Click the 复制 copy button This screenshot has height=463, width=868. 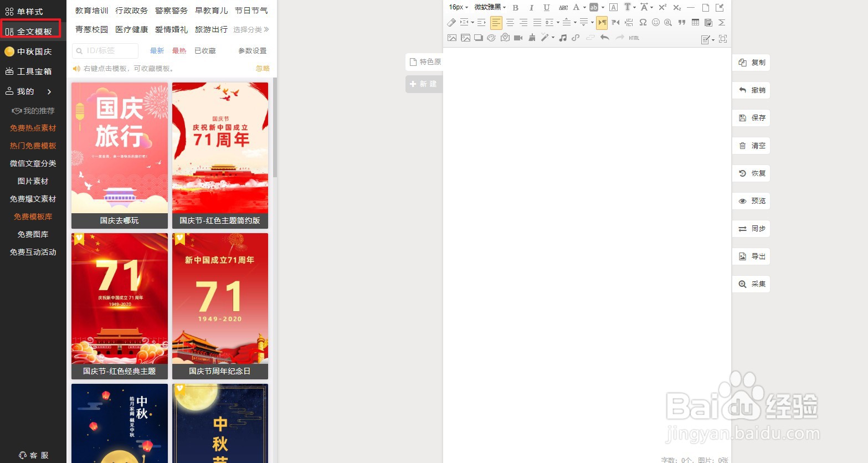tap(751, 63)
